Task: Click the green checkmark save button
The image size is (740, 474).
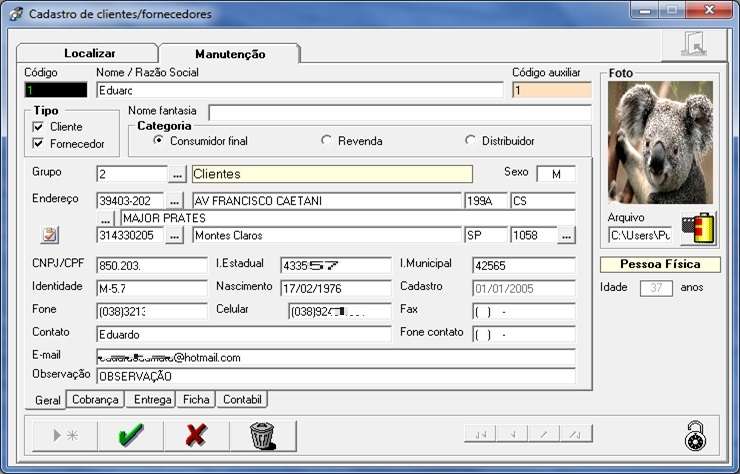Action: pyautogui.click(x=130, y=435)
